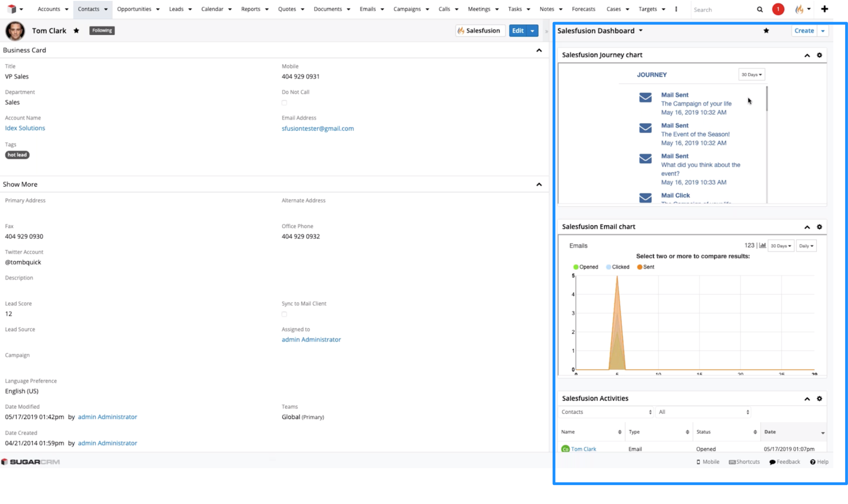This screenshot has width=848, height=504.
Task: Sort activities by Date column
Action: click(793, 432)
